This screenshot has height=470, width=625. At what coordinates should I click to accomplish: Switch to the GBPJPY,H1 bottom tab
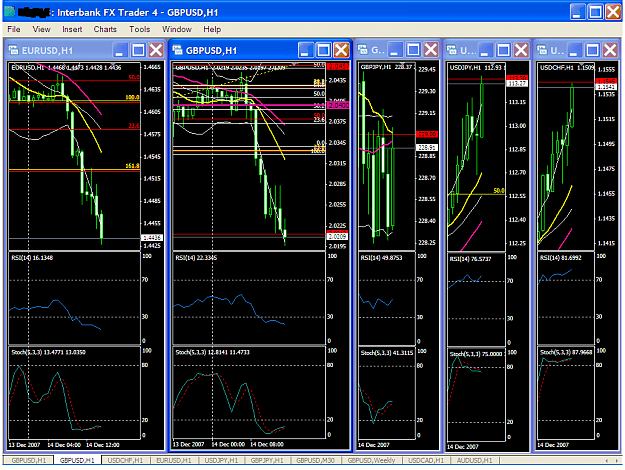[x=267, y=460]
